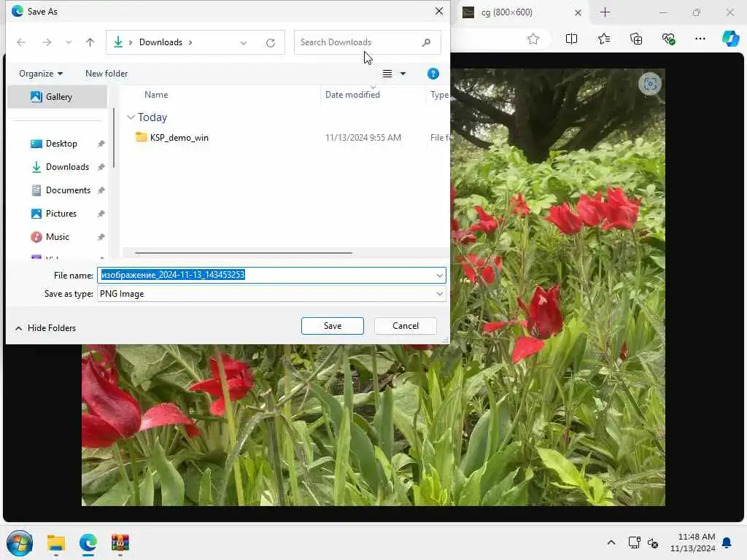
Task: Sort files by Type column
Action: click(439, 95)
